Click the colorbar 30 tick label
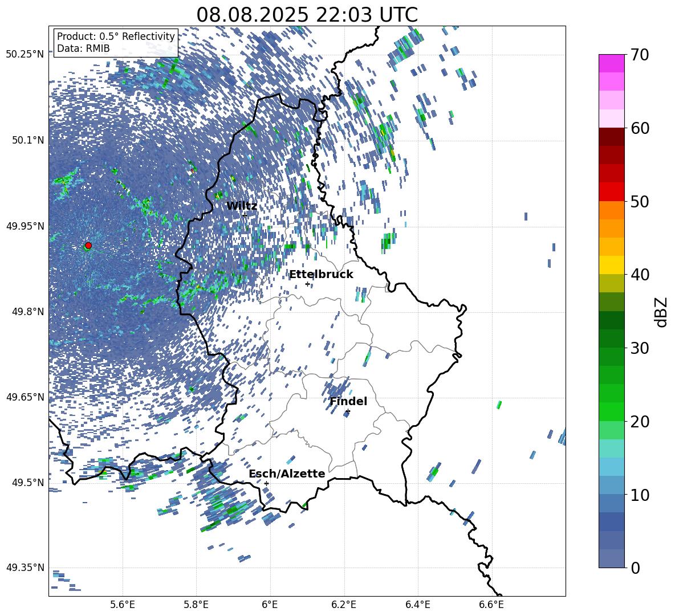Viewport: 675px width, 616px height. pyautogui.click(x=639, y=348)
